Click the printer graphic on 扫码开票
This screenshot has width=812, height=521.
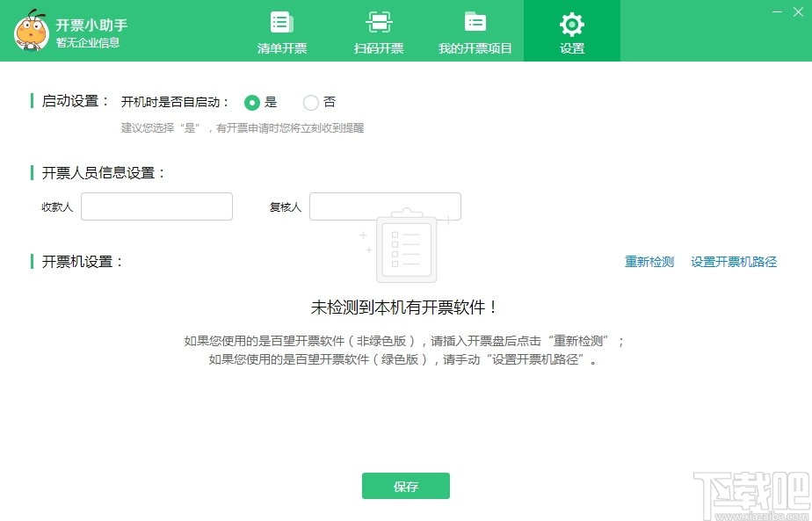(378, 22)
